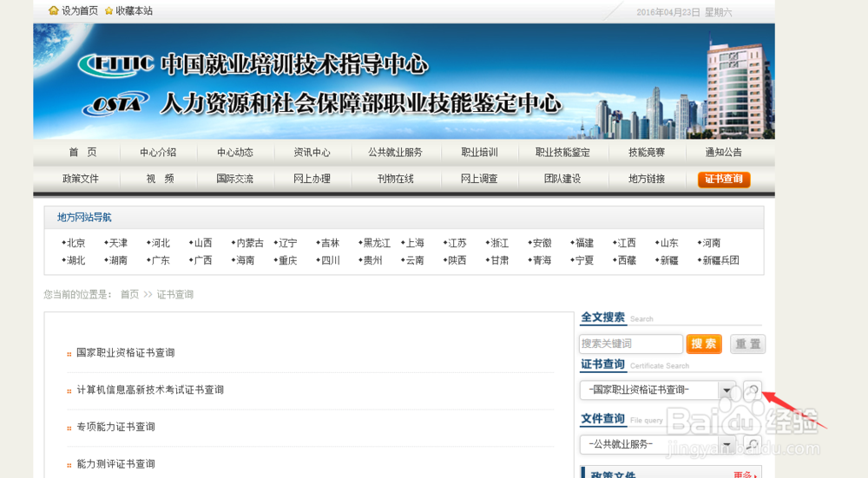The width and height of the screenshot is (868, 478).
Task: Click the search icon next to 公共就业服务 dropdown
Action: click(753, 443)
